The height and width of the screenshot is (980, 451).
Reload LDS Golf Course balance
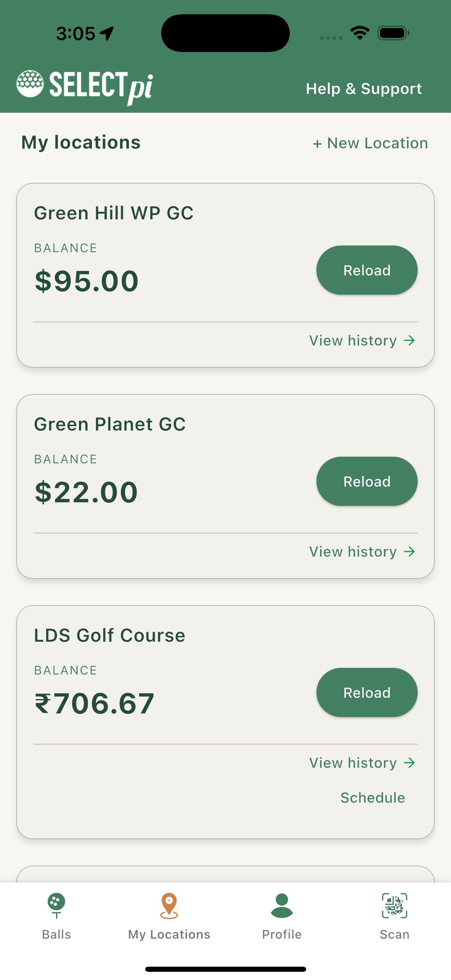[x=367, y=692]
